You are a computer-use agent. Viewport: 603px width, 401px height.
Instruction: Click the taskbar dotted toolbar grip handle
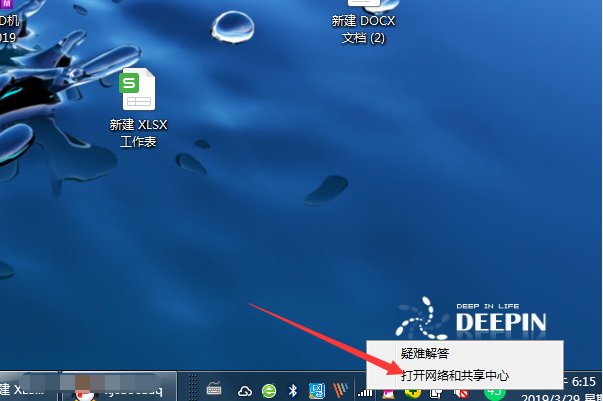coord(193,388)
